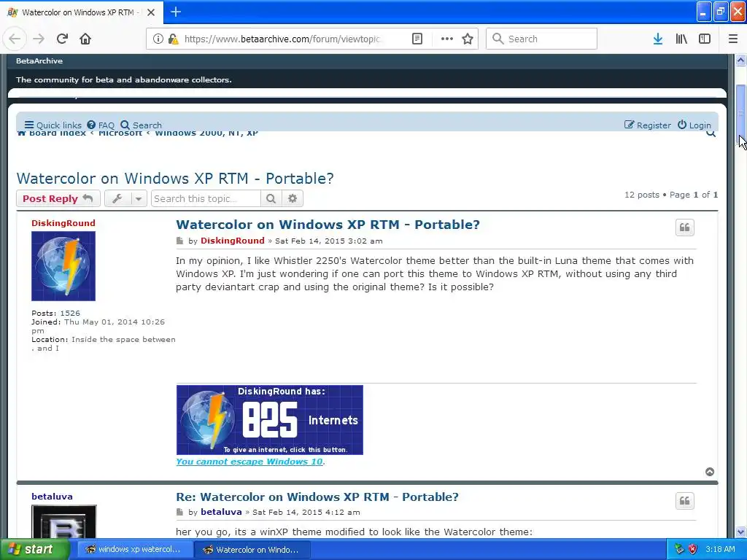Open betaluva's profile name in sidebar
The height and width of the screenshot is (560, 747).
52,496
